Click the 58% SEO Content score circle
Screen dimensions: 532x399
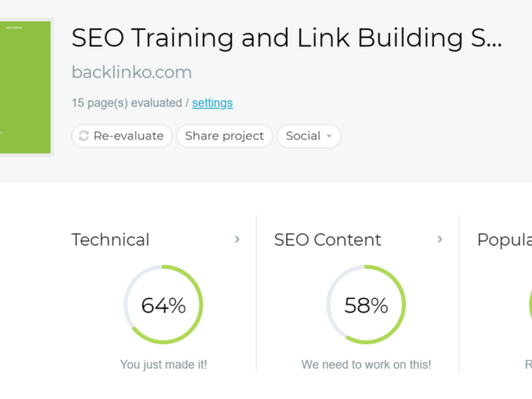coord(366,305)
